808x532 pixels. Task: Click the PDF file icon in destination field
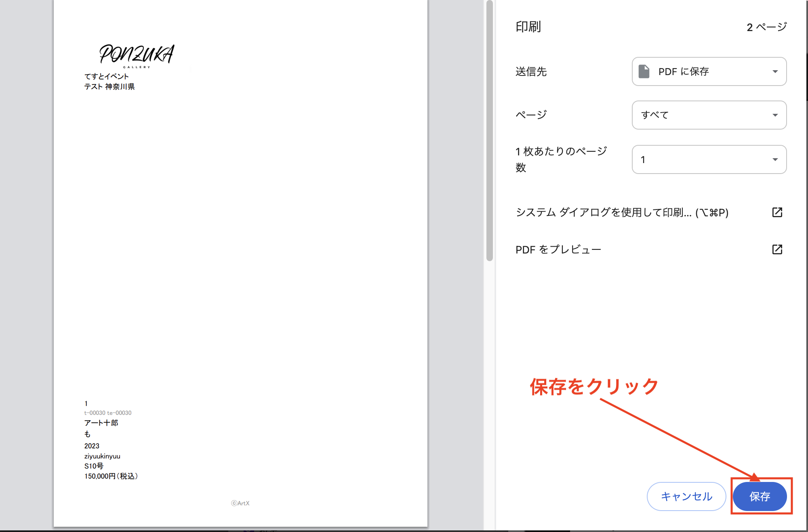pos(644,71)
